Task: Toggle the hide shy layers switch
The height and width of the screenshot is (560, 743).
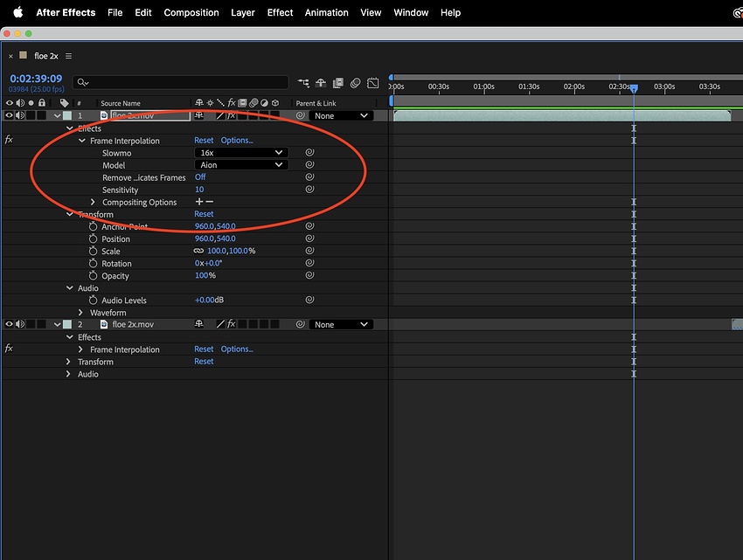Action: (321, 83)
